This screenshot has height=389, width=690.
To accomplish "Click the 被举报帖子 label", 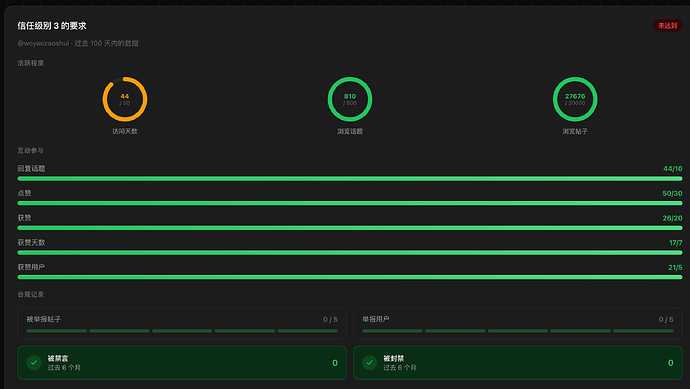I will click(x=44, y=319).
